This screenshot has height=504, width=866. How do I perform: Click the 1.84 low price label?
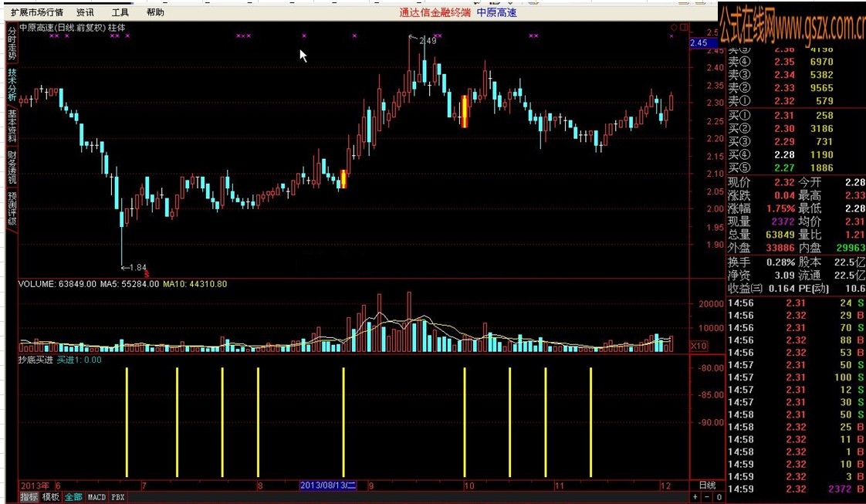click(137, 268)
